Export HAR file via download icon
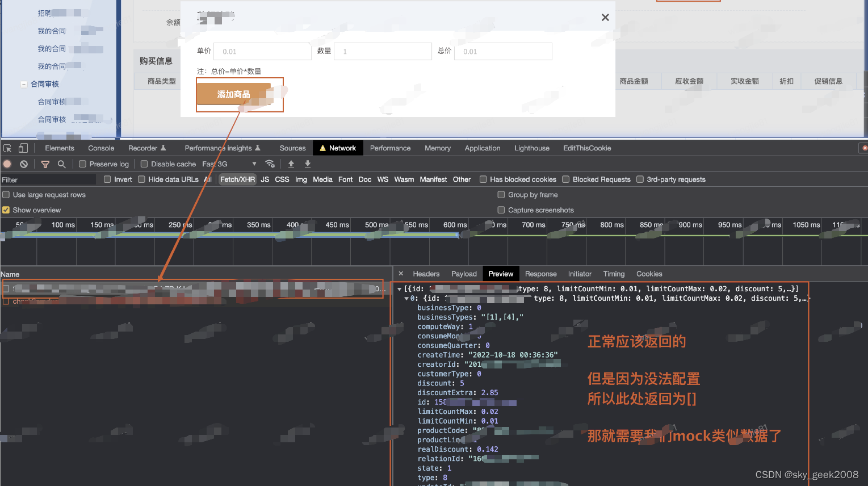 [x=307, y=164]
